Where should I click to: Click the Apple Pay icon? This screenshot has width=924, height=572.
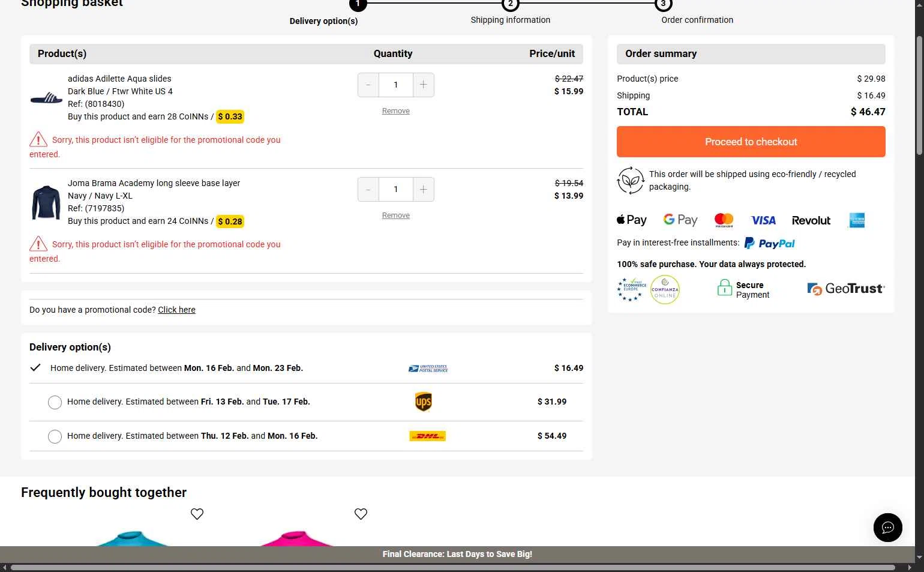click(632, 220)
